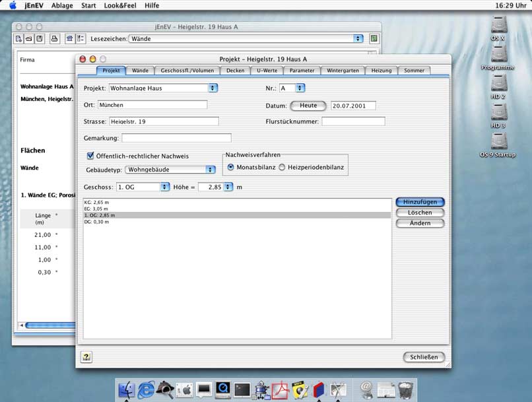Toggle Öffentlich-rechtlicher Nachweis checkbox
Screen dimensions: 532x402
[x=91, y=156]
